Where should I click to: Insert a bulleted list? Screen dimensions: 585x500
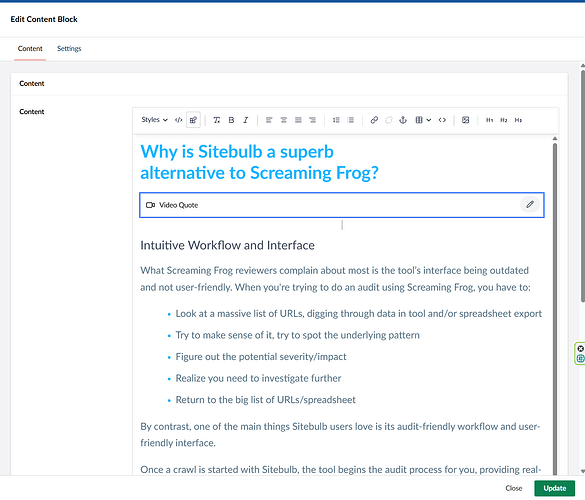point(336,120)
